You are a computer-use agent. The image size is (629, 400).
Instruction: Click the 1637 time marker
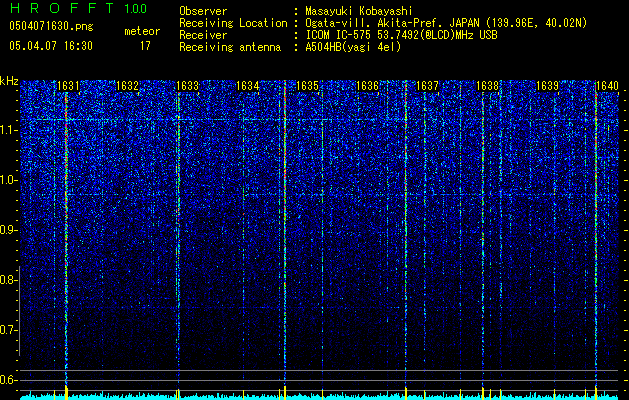pos(428,86)
